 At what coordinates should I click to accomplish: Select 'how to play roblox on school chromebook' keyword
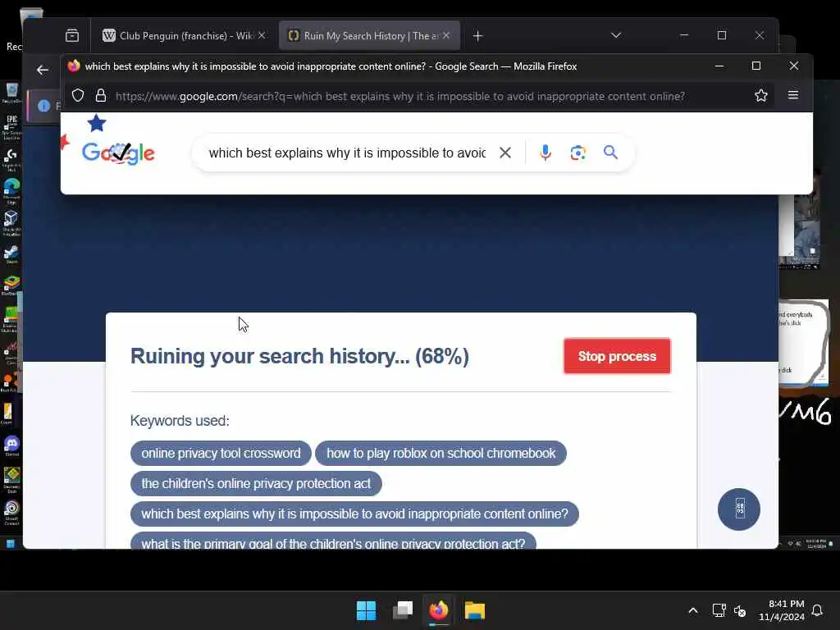point(441,453)
